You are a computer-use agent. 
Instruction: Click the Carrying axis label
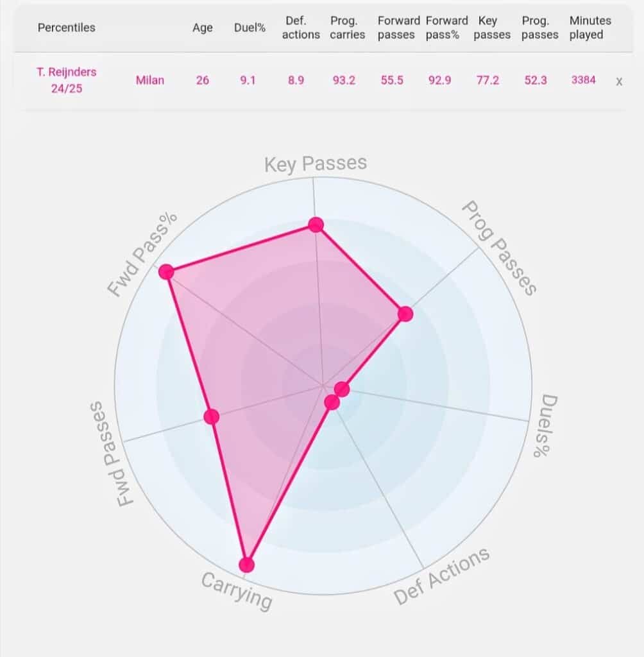pos(237,591)
